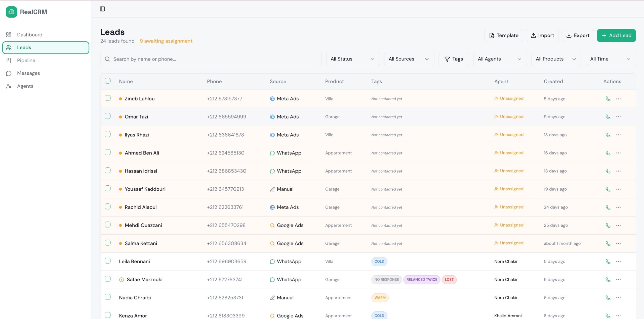Open more actions for Zineb Lahlou
This screenshot has width=644, height=319.
pos(618,99)
